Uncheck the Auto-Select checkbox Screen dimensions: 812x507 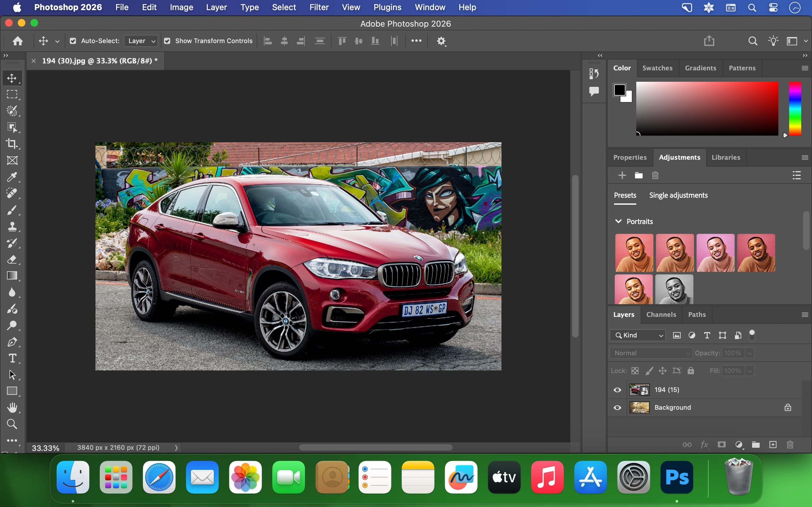click(x=73, y=41)
